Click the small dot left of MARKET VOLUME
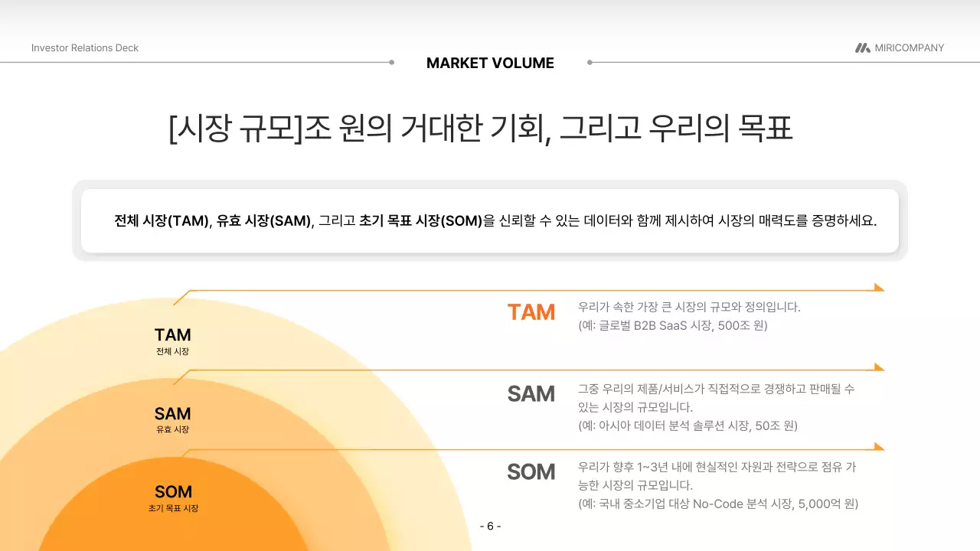This screenshot has width=980, height=551. click(x=391, y=62)
